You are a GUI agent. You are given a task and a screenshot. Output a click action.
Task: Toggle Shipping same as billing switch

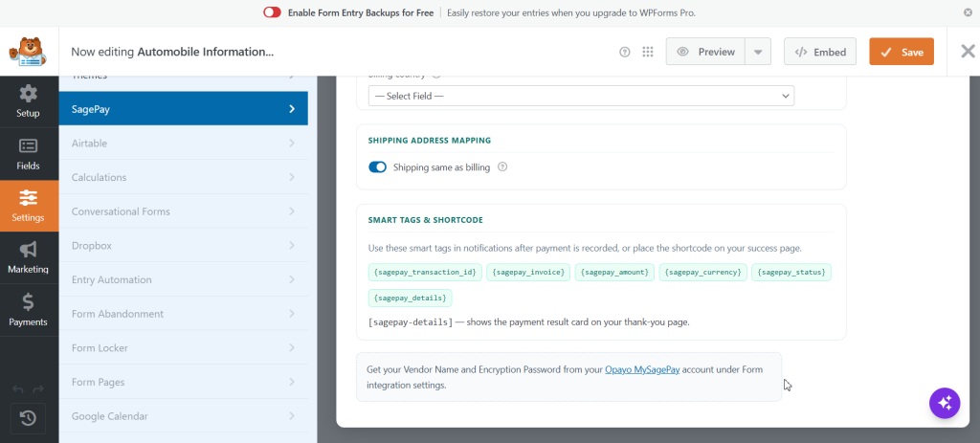pyautogui.click(x=377, y=166)
